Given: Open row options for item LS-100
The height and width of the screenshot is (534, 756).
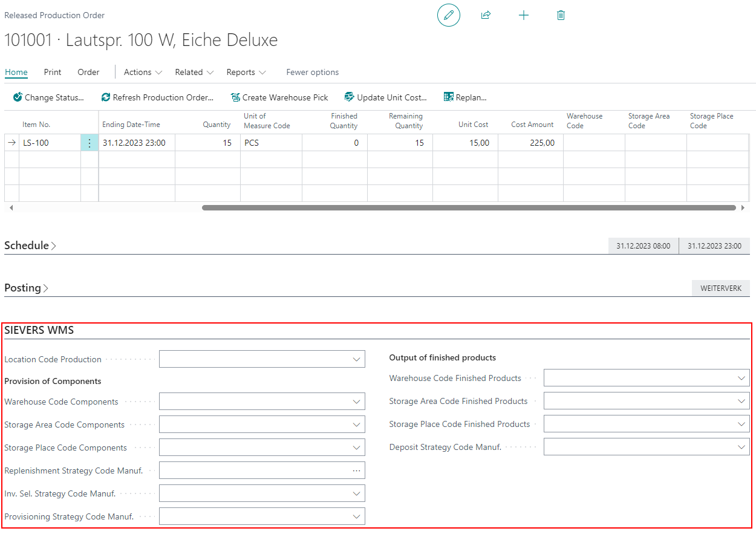Looking at the screenshot, I should (90, 143).
